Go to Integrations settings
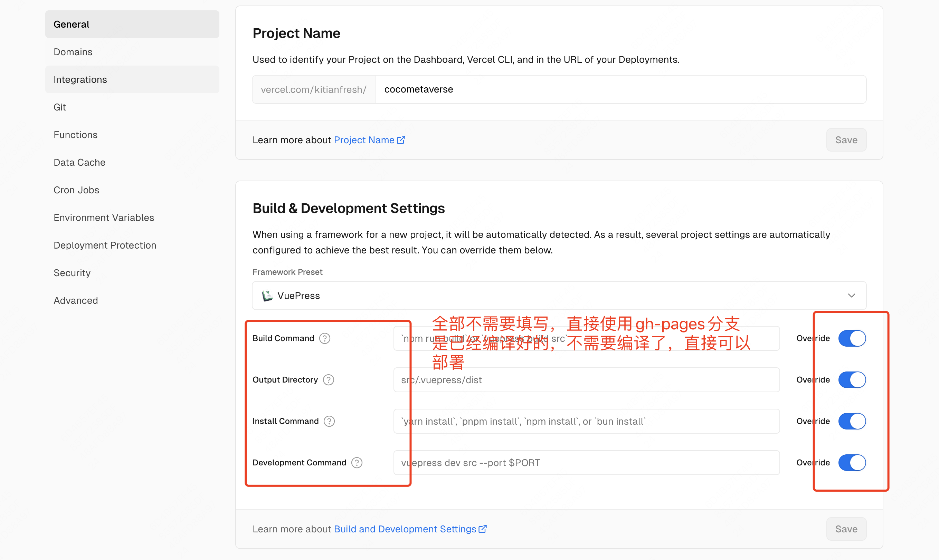Image resolution: width=939 pixels, height=560 pixels. click(132, 80)
